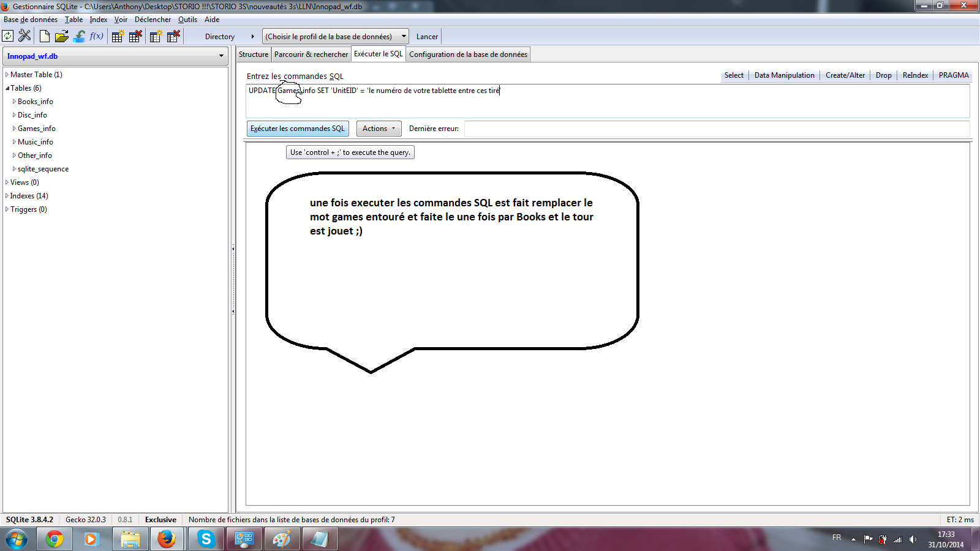
Task: Open the Innopad_wf.db database dropdown
Action: point(221,56)
